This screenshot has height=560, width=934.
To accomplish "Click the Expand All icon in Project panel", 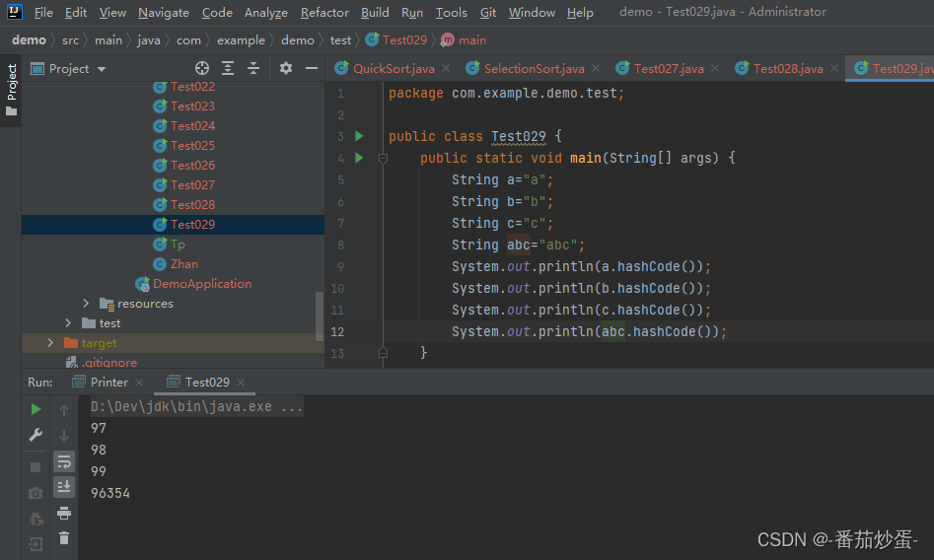I will pyautogui.click(x=228, y=68).
